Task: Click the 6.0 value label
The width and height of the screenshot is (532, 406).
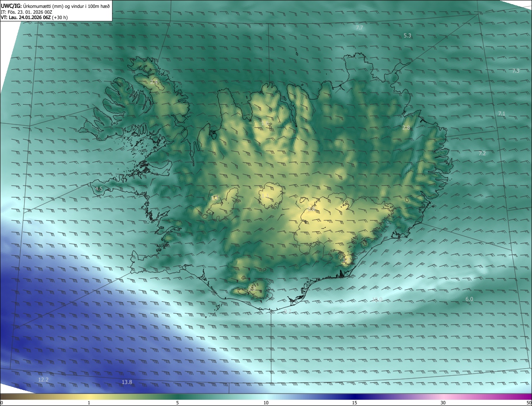Action: (469, 299)
